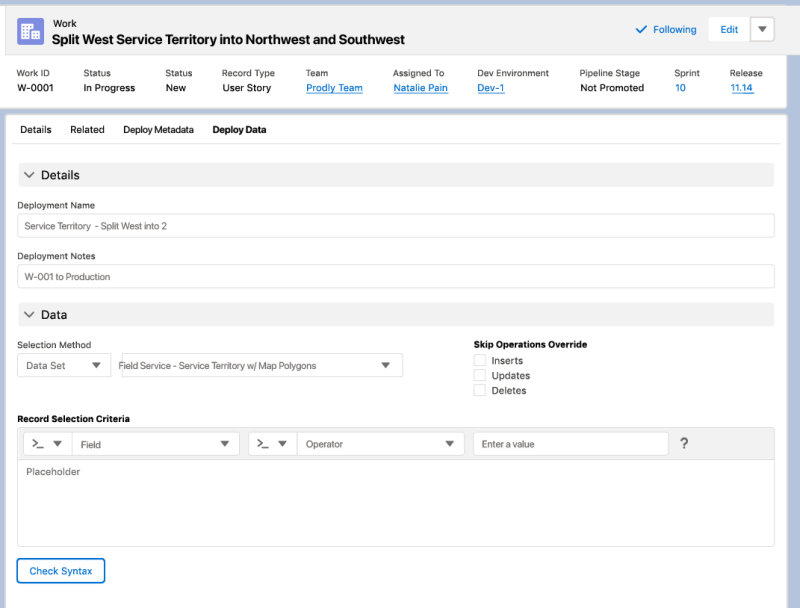Viewport: 800px width, 608px height.
Task: Switch to the Deploy Metadata tab
Action: (x=158, y=130)
